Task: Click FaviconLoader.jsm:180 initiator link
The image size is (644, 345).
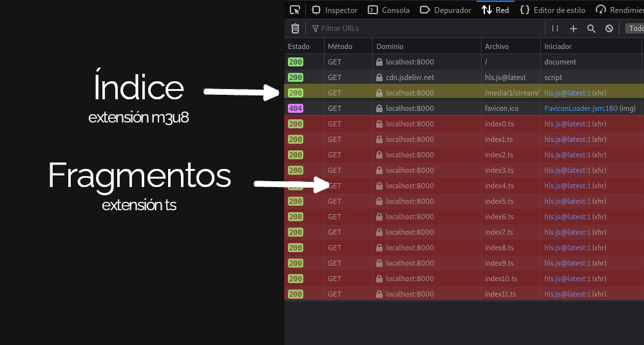Action: (x=581, y=108)
